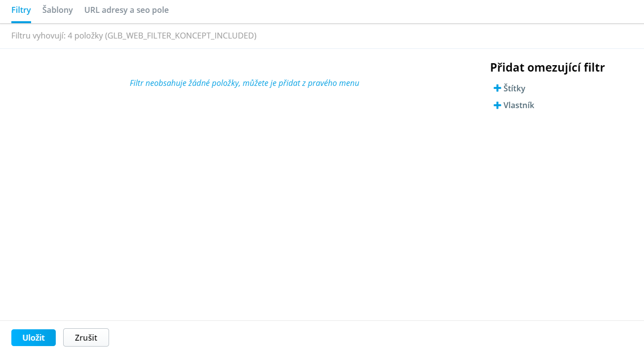Image resolution: width=644 pixels, height=352 pixels.
Task: Add a Vlastník restricting filter
Action: click(514, 105)
